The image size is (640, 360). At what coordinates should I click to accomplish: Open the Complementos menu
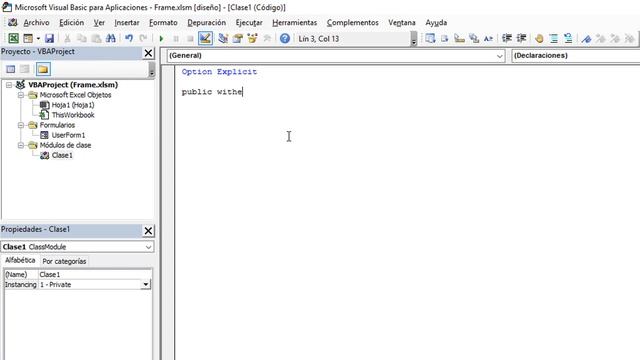tap(353, 22)
